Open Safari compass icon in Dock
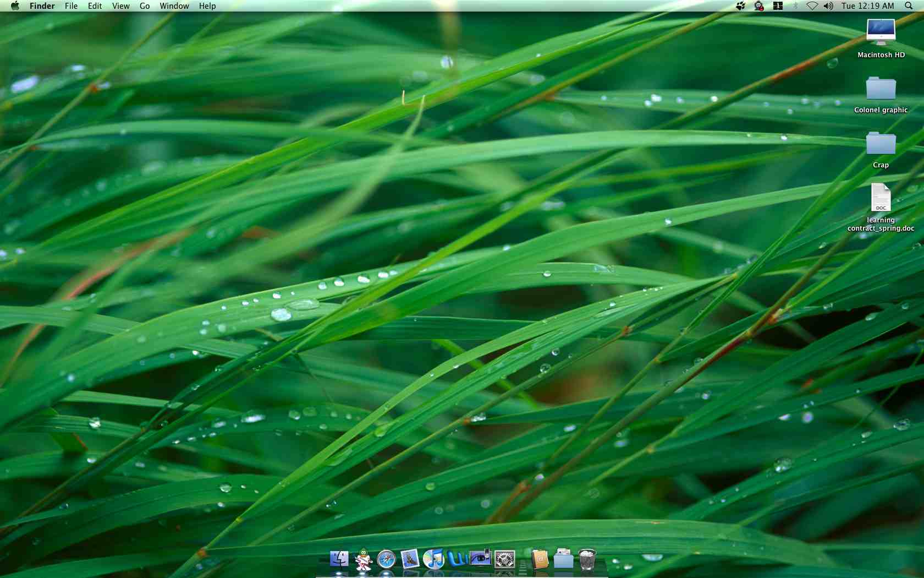Viewport: 924px width, 578px height. coord(386,559)
